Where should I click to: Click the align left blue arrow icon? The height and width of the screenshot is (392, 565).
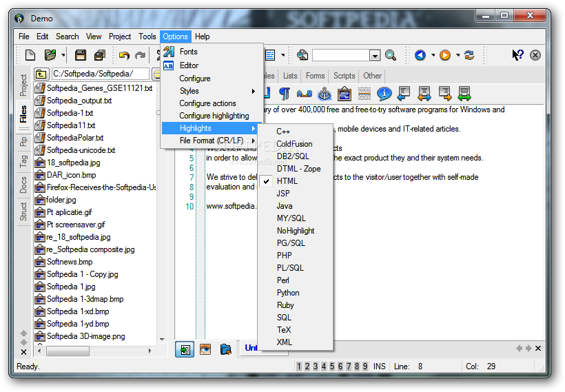point(404,94)
